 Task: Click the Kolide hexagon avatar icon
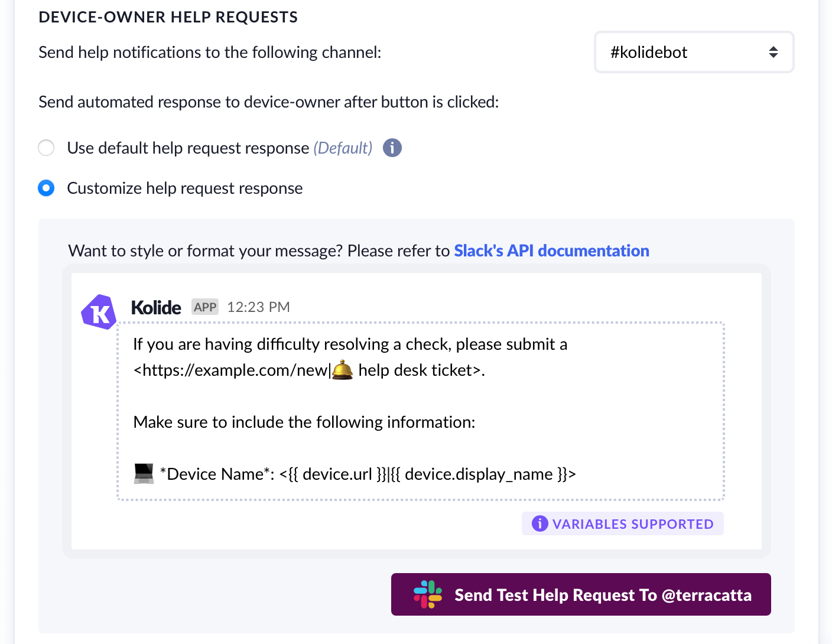pos(99,311)
